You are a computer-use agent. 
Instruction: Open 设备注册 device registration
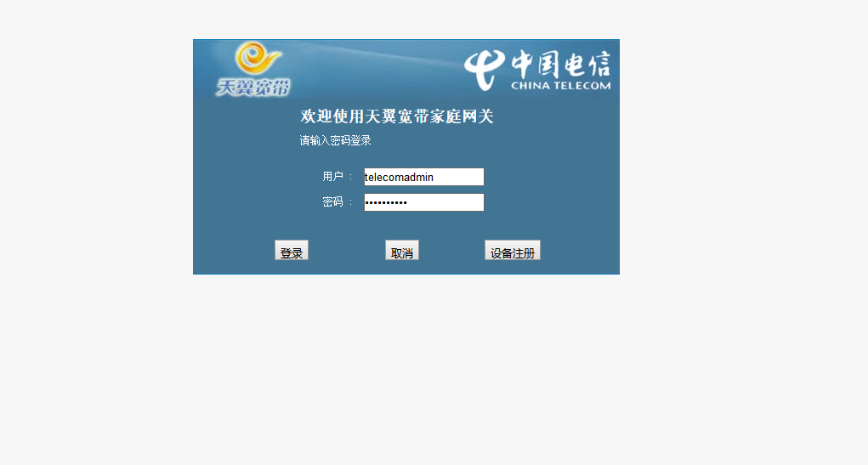click(513, 250)
